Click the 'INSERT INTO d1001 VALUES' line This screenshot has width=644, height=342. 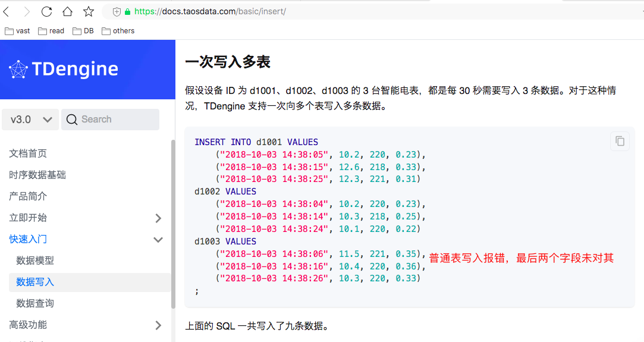click(256, 142)
